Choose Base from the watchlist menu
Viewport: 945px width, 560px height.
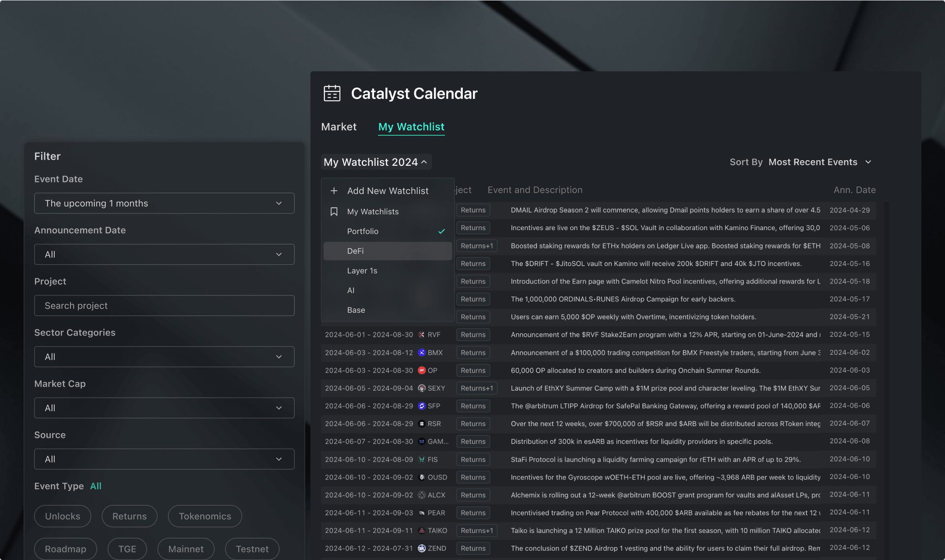tap(388, 310)
